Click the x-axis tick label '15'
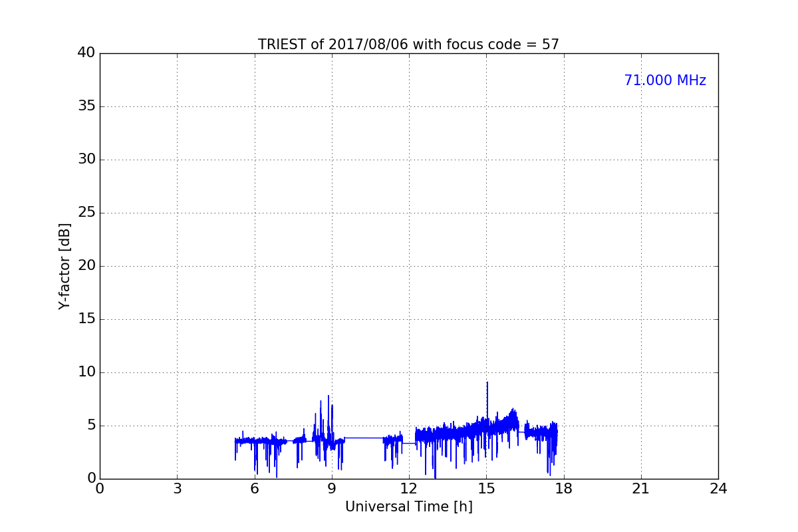 point(486,489)
